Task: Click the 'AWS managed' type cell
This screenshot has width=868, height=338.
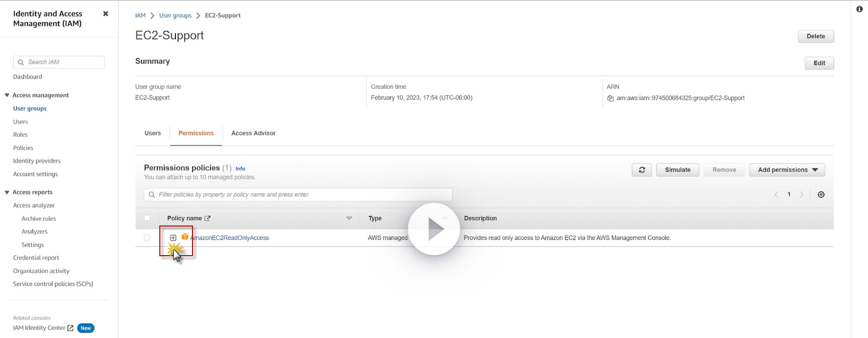Action: point(388,238)
